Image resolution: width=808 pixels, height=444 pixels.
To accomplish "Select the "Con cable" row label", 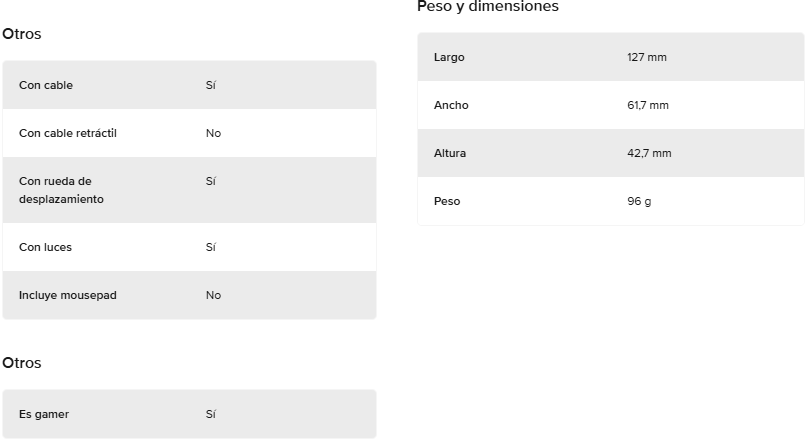I will pos(46,85).
